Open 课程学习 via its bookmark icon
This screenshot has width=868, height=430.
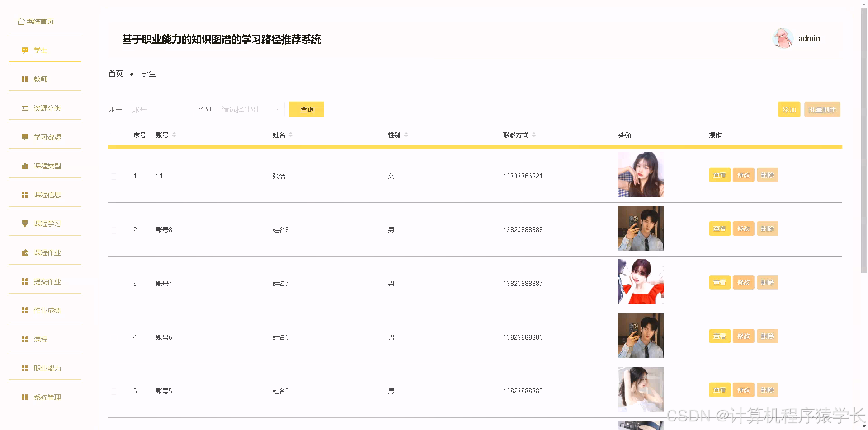(24, 223)
